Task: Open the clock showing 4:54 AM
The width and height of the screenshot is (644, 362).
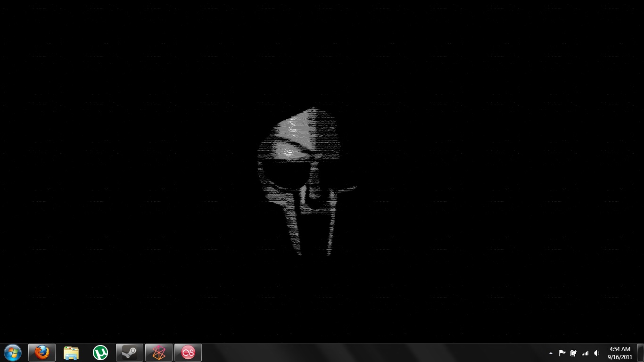Action: pyautogui.click(x=620, y=353)
